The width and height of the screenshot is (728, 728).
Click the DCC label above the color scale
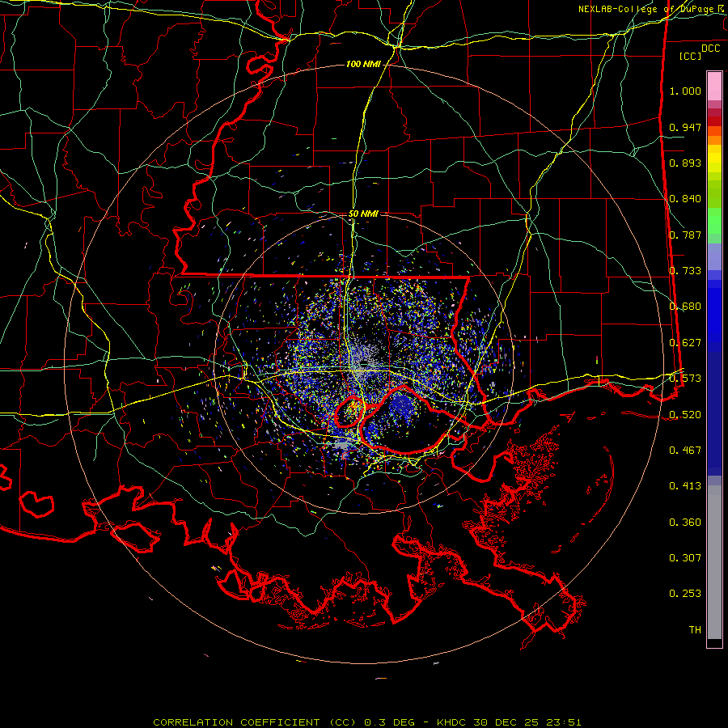(x=711, y=49)
